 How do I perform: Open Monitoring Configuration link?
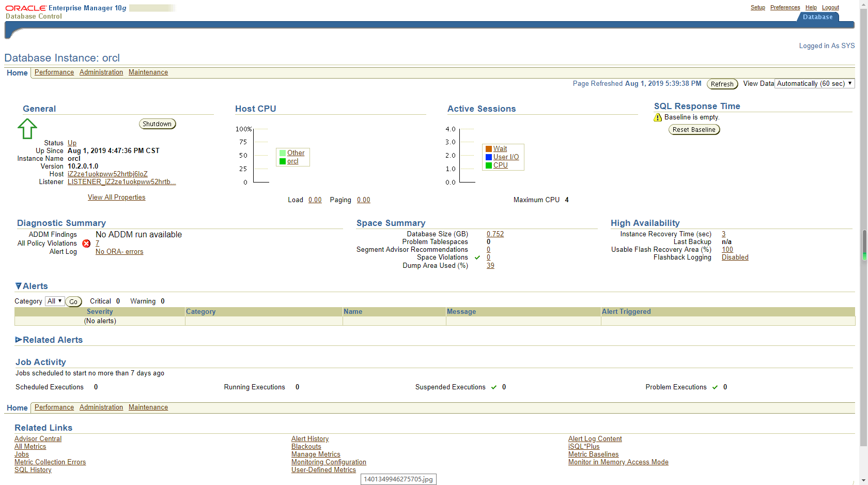pos(329,462)
